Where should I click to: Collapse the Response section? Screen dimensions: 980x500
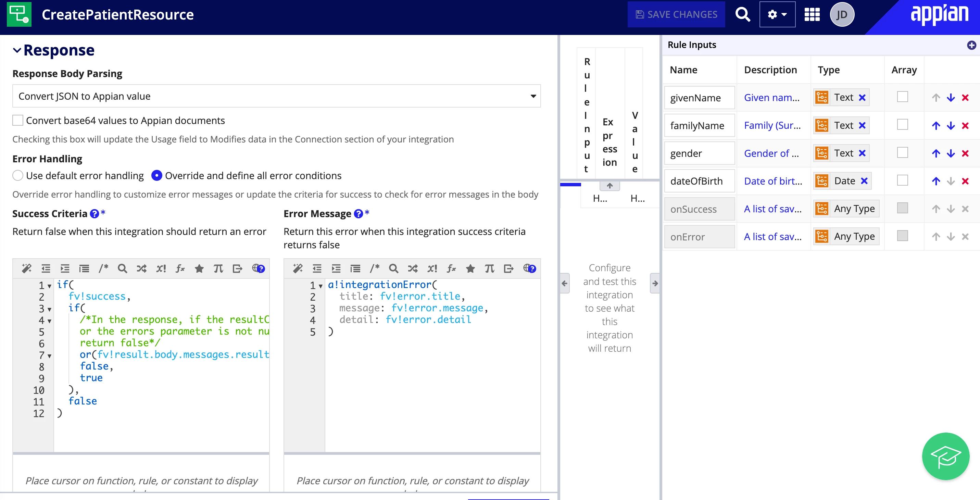pos(17,50)
